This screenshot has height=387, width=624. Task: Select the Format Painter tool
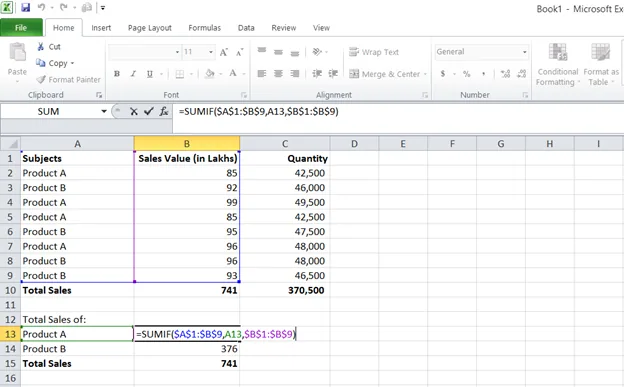68,80
